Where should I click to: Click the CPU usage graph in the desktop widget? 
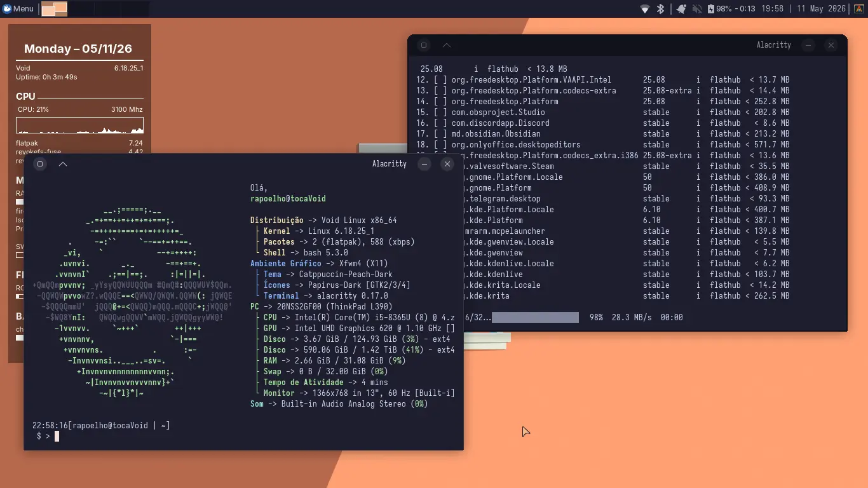pos(79,125)
